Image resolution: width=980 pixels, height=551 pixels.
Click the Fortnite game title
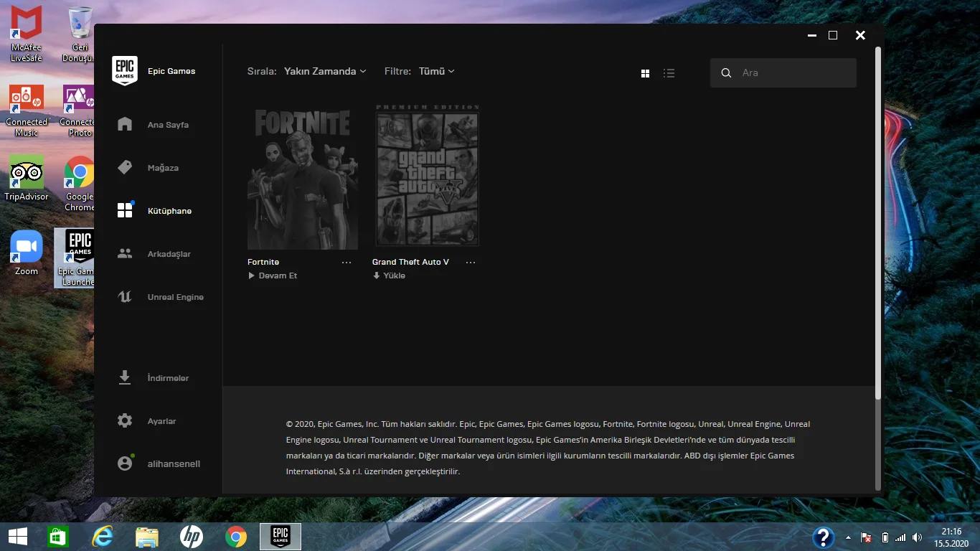(x=263, y=262)
